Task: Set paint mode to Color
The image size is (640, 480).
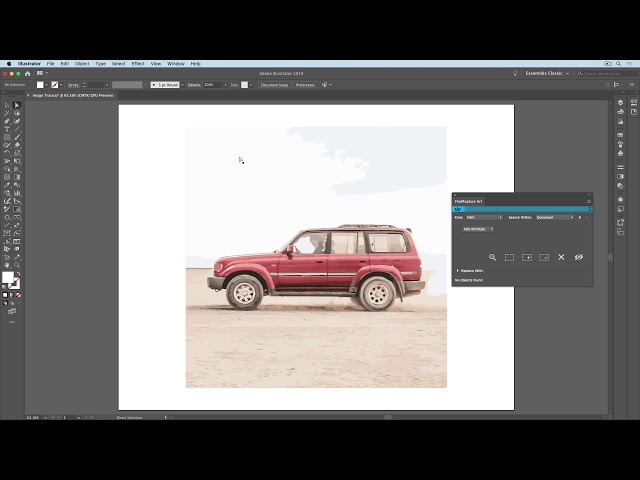Action: [x=5, y=295]
